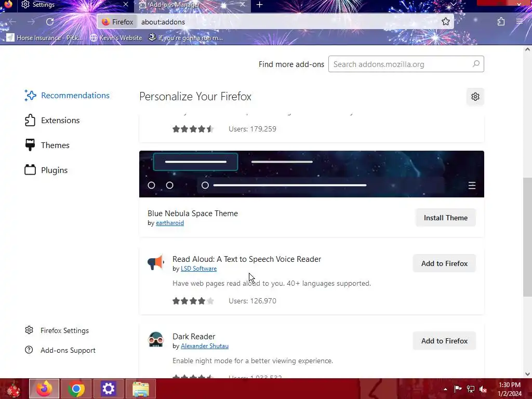Click the 'Dark Reader' title text
This screenshot has width=532, height=399.
pos(194,337)
